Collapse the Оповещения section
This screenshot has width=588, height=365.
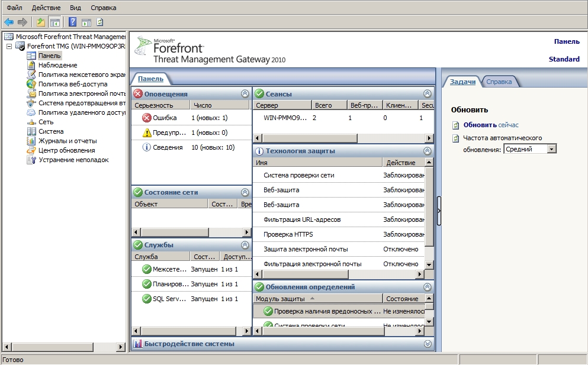[245, 93]
